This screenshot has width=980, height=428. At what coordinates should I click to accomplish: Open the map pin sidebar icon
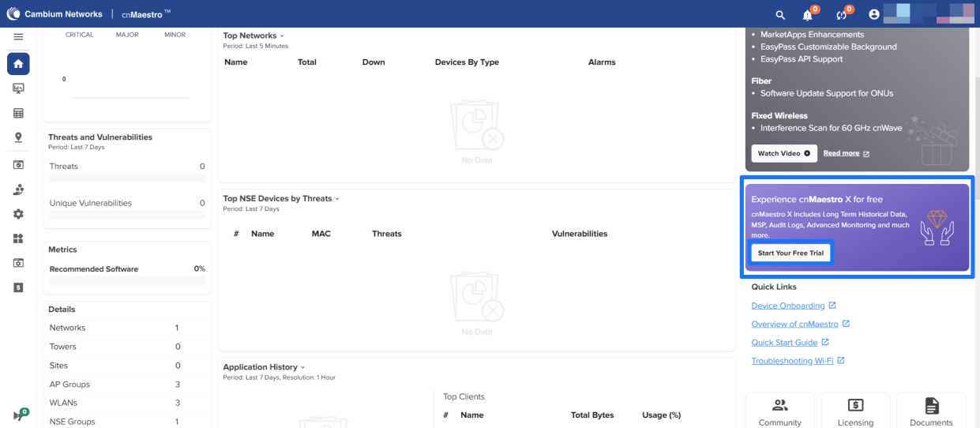coord(18,137)
